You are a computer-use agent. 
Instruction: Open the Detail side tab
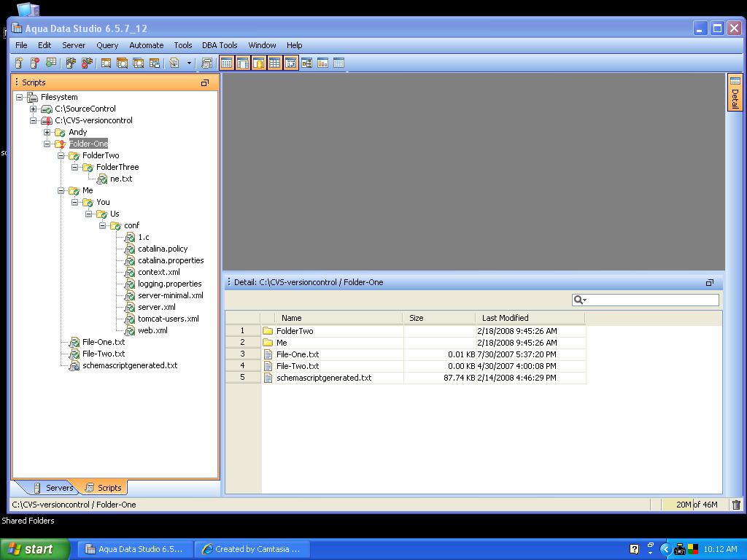pyautogui.click(x=735, y=93)
